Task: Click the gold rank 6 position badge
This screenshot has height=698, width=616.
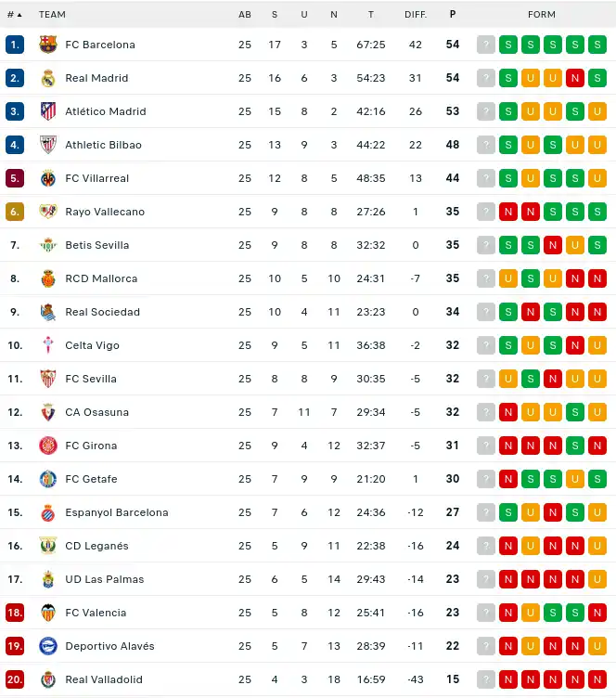Action: [x=15, y=212]
